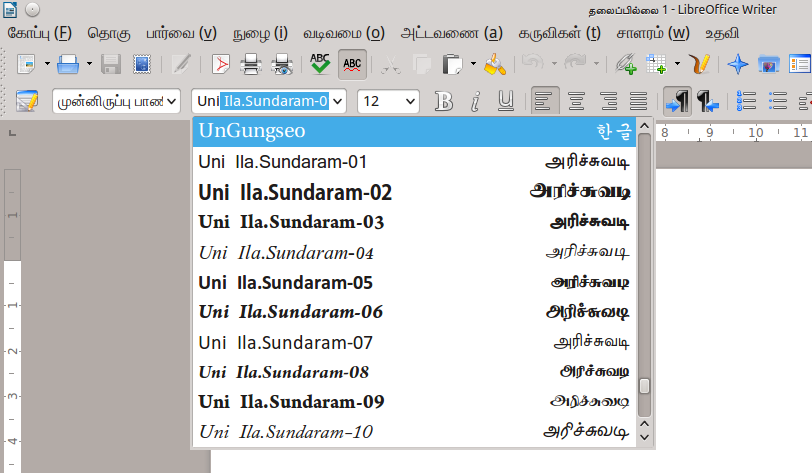The image size is (812, 473).
Task: Open the Window (சாளரம்) menu
Action: coord(652,34)
